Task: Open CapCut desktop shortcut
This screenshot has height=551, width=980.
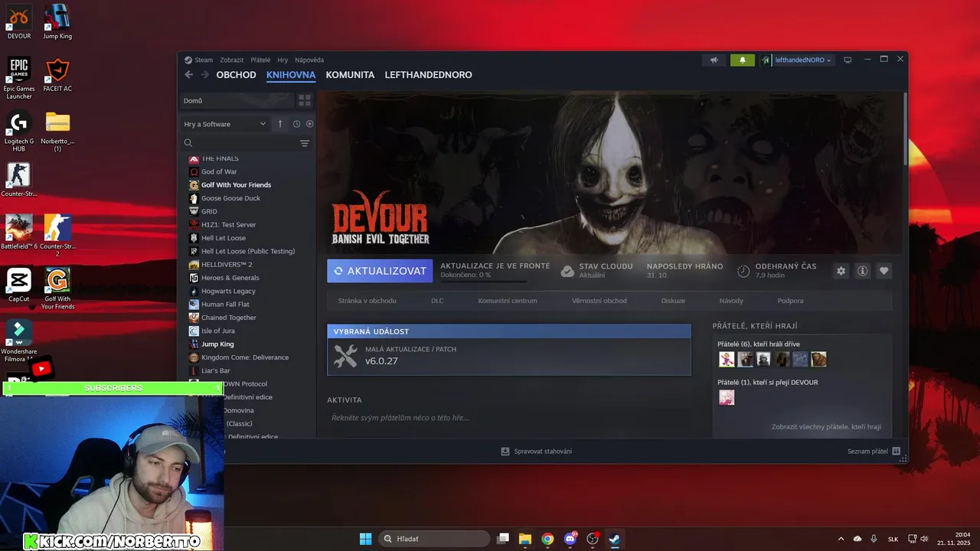Action: (19, 285)
